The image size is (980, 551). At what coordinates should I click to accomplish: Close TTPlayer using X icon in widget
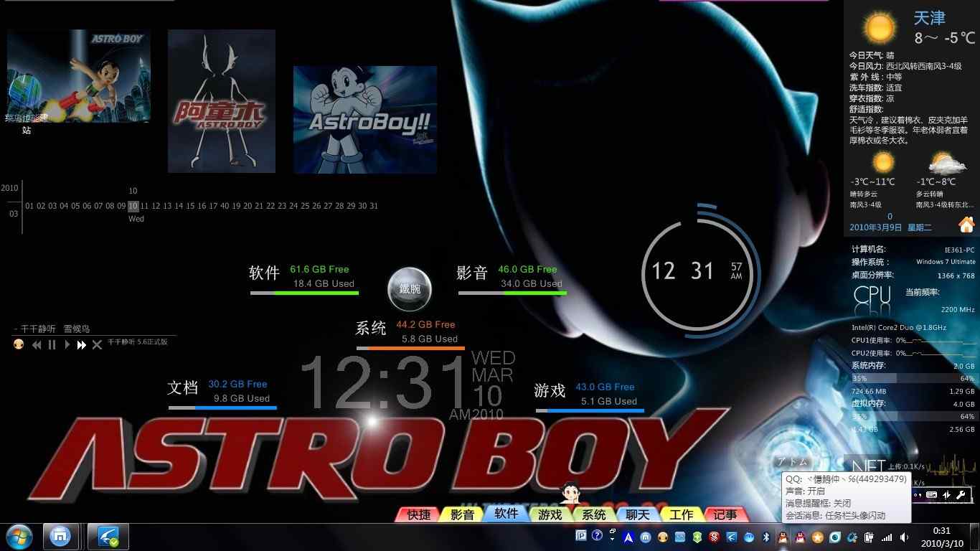97,345
